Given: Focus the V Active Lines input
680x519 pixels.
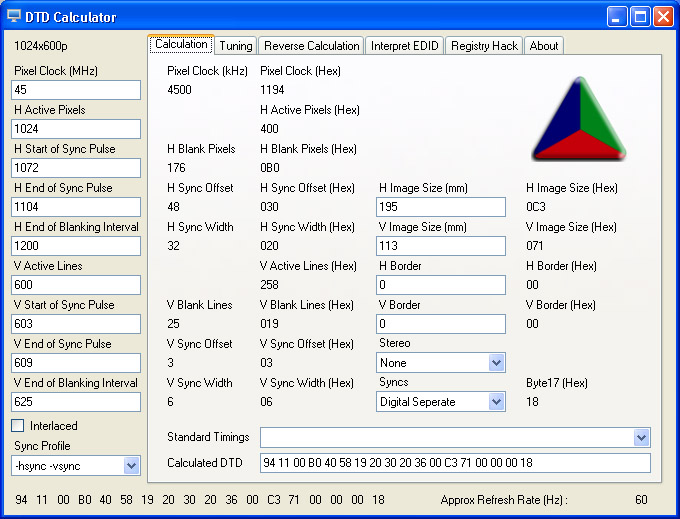Looking at the screenshot, I should (x=76, y=285).
